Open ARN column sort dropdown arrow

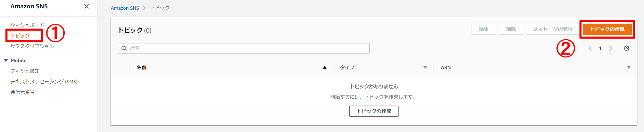pos(629,67)
